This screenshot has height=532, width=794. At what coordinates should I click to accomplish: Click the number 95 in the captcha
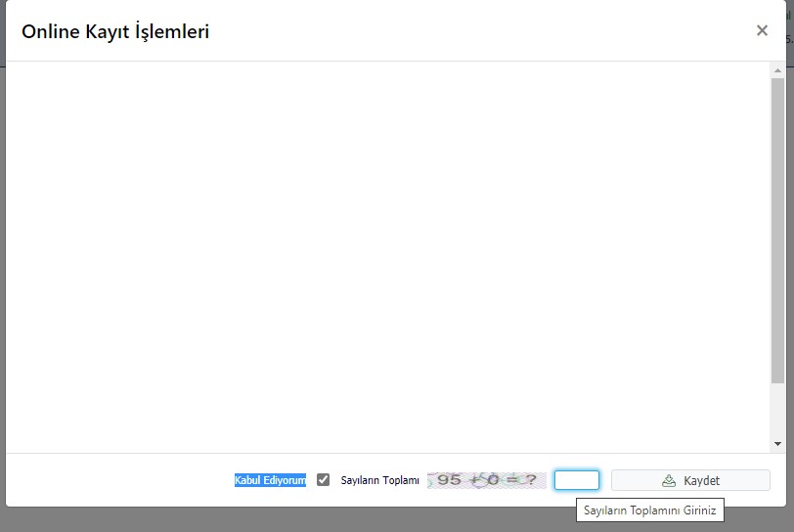(449, 480)
